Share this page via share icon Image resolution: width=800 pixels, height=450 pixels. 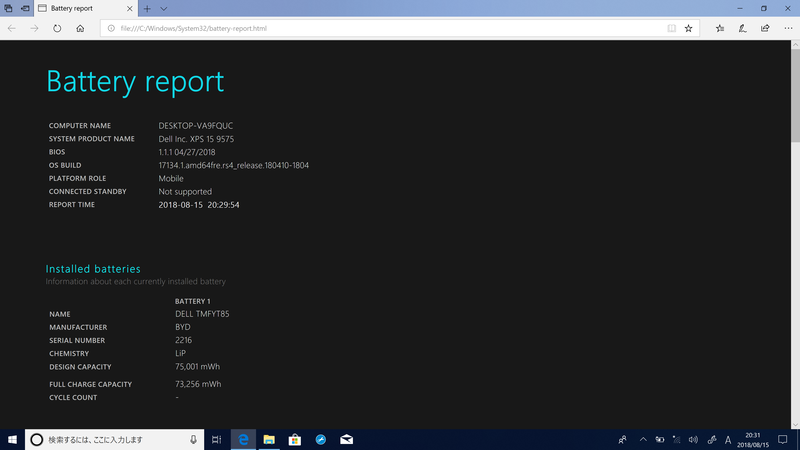(765, 29)
